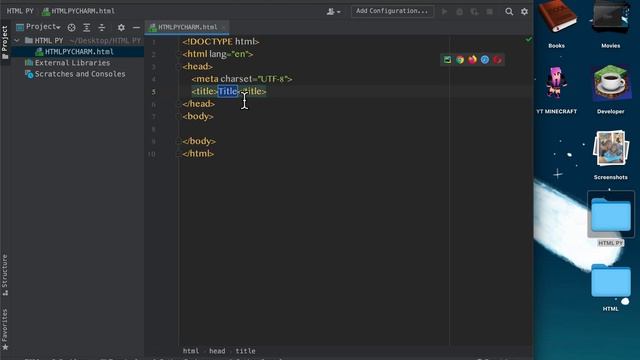Select the Developer desktop icon
The image size is (640, 360).
pos(611,90)
